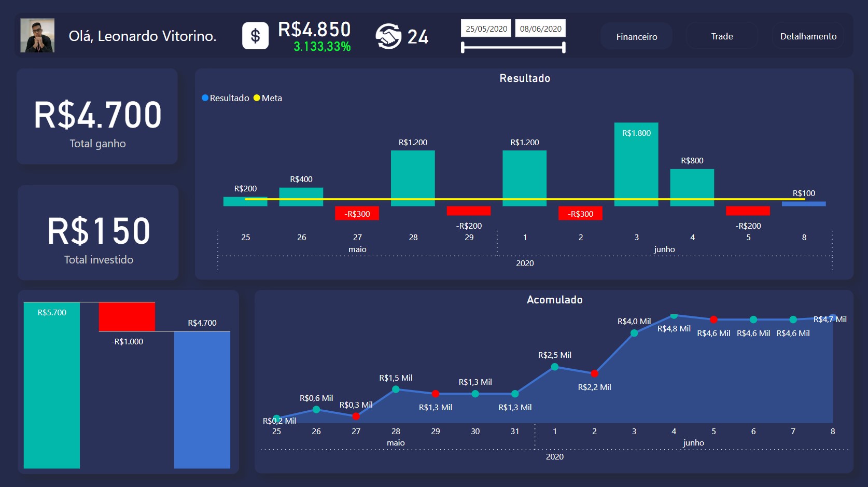The width and height of the screenshot is (868, 487).
Task: Click the blue R$4.700 waterfall bar
Action: pos(202,400)
